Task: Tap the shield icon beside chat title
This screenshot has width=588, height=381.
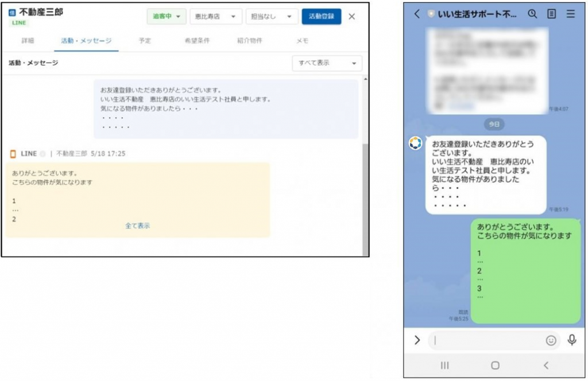Action: (431, 14)
